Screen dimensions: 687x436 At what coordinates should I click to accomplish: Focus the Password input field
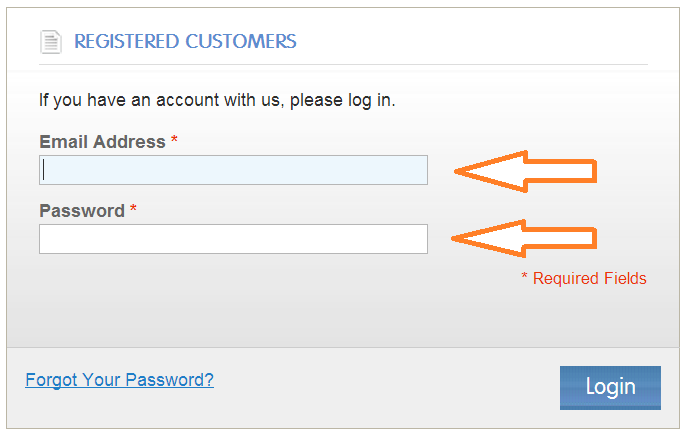point(234,239)
